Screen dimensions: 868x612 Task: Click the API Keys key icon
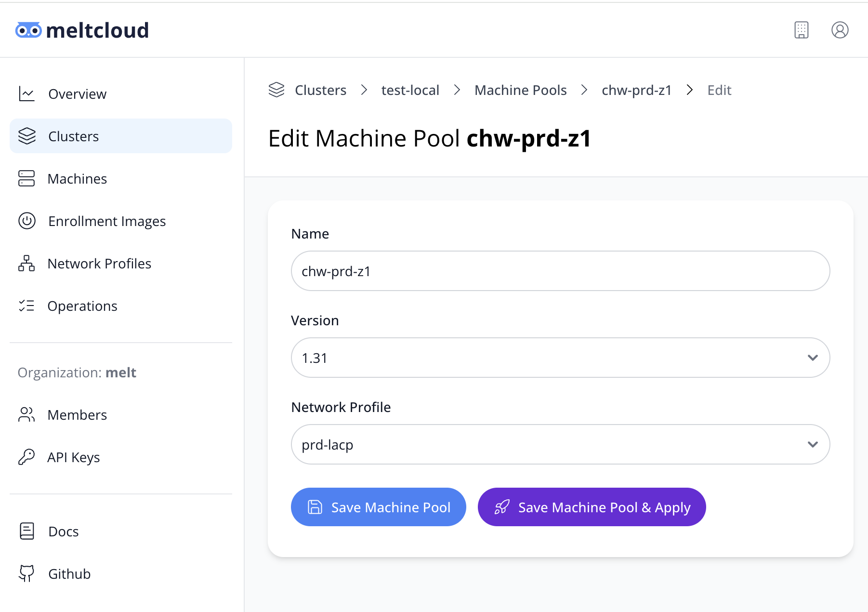(x=27, y=457)
